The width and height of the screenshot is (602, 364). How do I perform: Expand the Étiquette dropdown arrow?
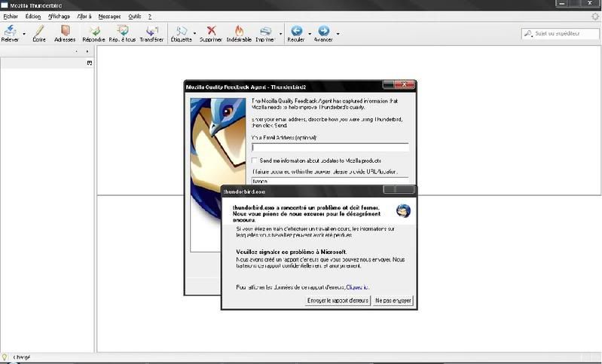[194, 34]
